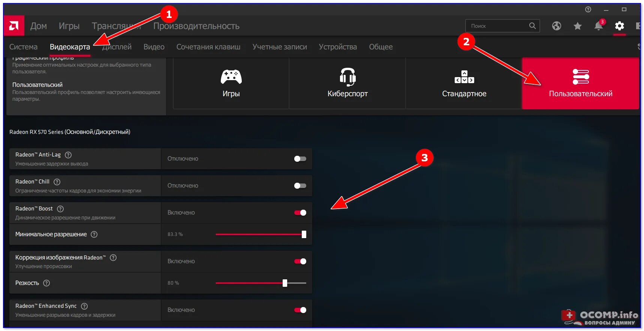Select the Игры gamepad profile tile

[231, 83]
